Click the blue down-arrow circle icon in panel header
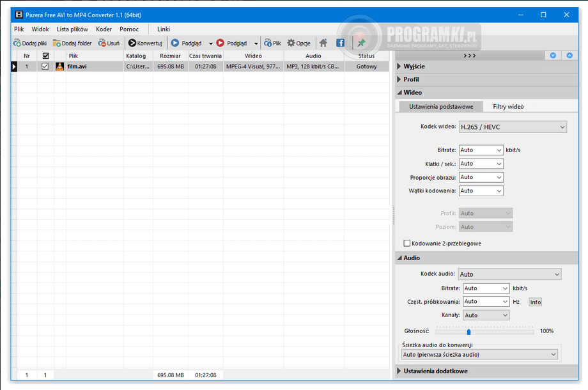Screen dimensions: 588x390 (x=553, y=56)
